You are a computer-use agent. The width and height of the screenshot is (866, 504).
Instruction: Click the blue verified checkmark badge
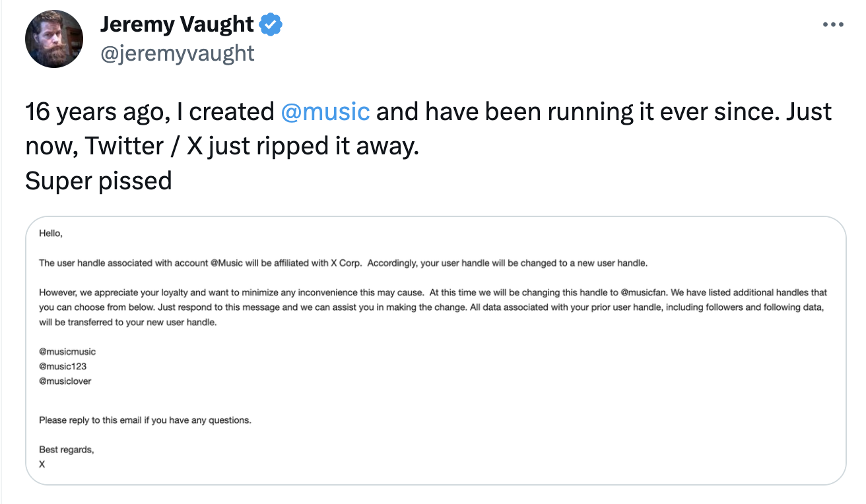(x=271, y=25)
